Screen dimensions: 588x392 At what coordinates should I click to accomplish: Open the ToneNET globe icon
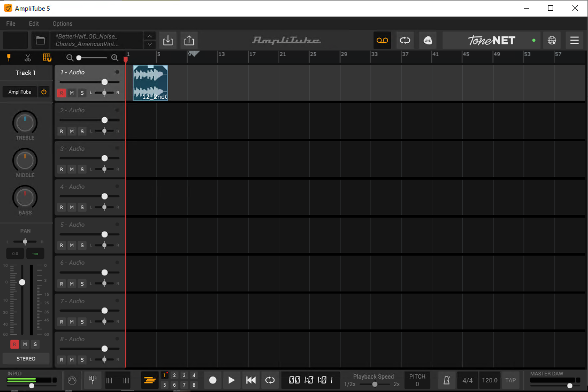[x=552, y=40]
